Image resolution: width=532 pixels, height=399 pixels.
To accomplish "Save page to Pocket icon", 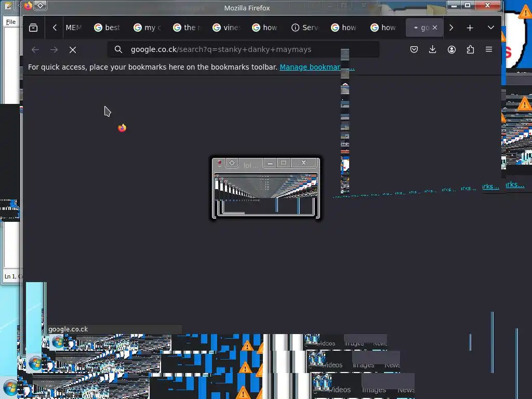I will (x=414, y=49).
